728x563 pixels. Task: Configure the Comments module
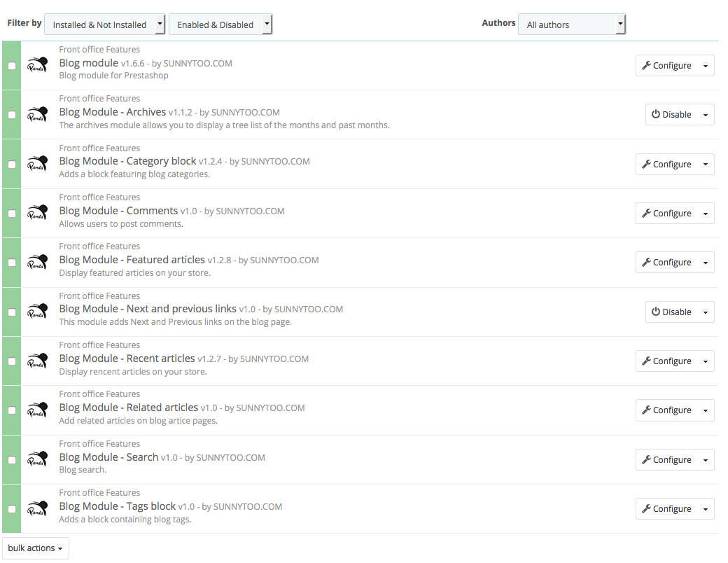(x=666, y=214)
